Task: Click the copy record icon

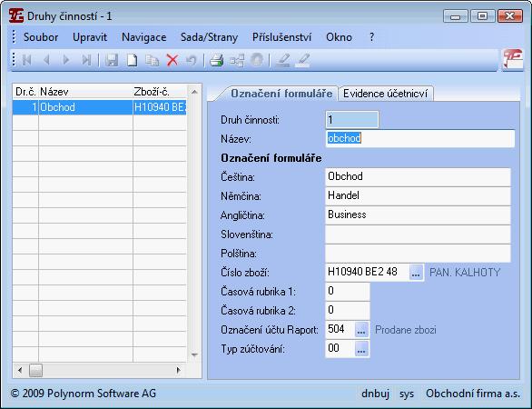Action: [x=152, y=60]
